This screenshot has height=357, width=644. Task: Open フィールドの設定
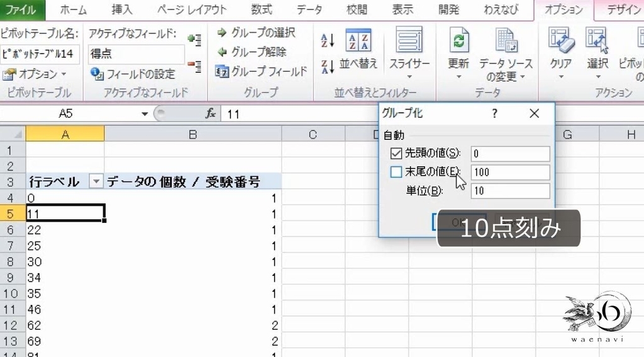click(133, 74)
